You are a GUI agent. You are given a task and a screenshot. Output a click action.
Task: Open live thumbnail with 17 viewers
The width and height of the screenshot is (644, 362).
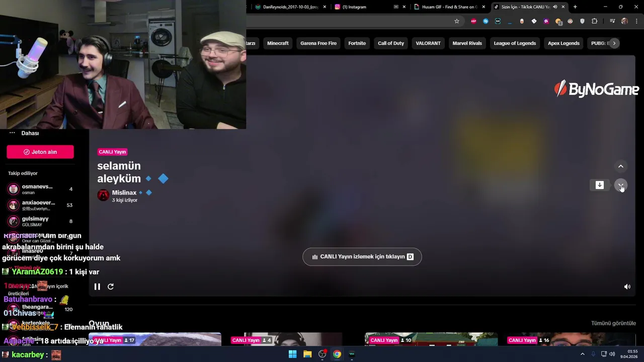coord(155,339)
